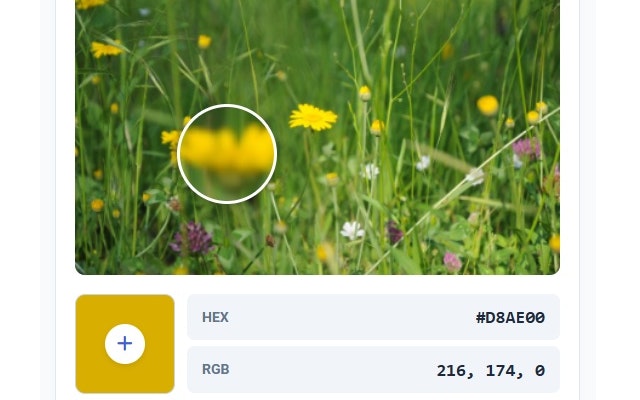Pick the yellow bud above the daisy's right
This screenshot has width=640, height=400.
(x=365, y=93)
